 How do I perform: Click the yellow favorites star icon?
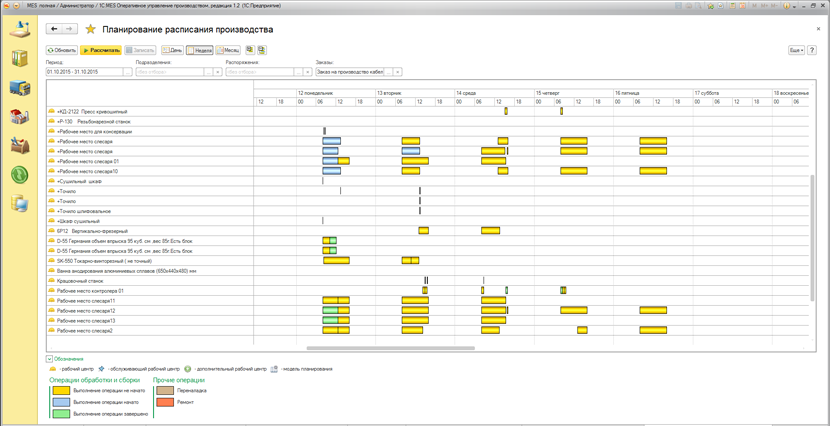click(x=90, y=29)
